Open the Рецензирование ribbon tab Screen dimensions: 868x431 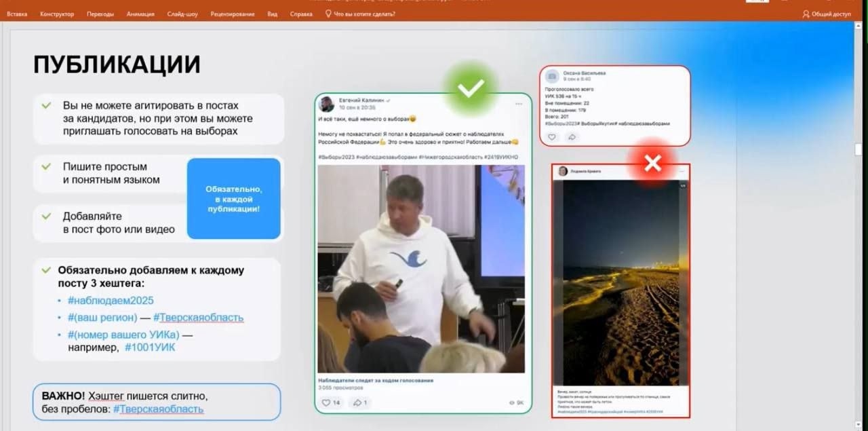click(x=233, y=14)
